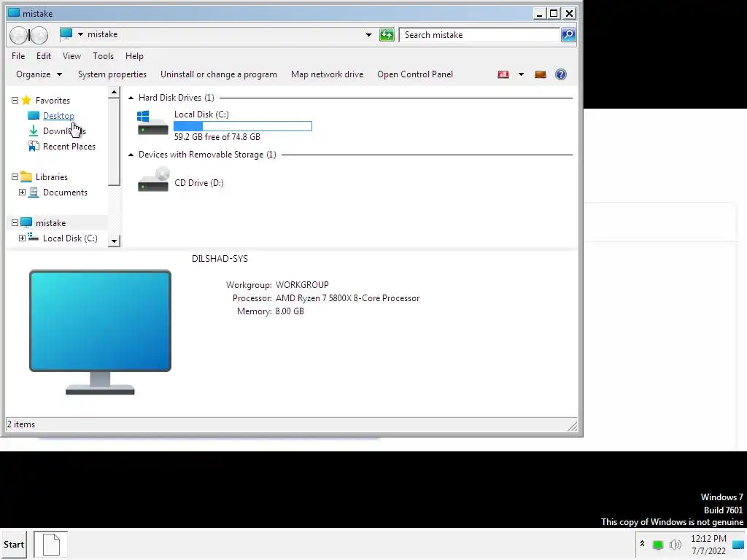The width and height of the screenshot is (747, 560).
Task: Click the Downloads arrow icon in sidebar
Action: 34,131
